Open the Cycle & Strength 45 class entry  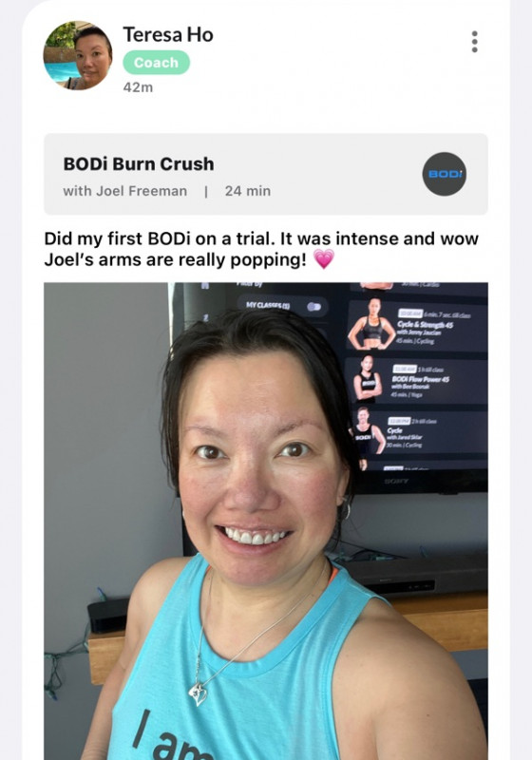pyautogui.click(x=418, y=325)
